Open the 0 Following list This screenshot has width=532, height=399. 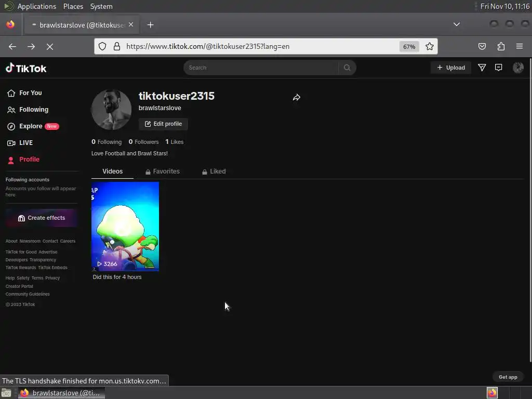107,142
